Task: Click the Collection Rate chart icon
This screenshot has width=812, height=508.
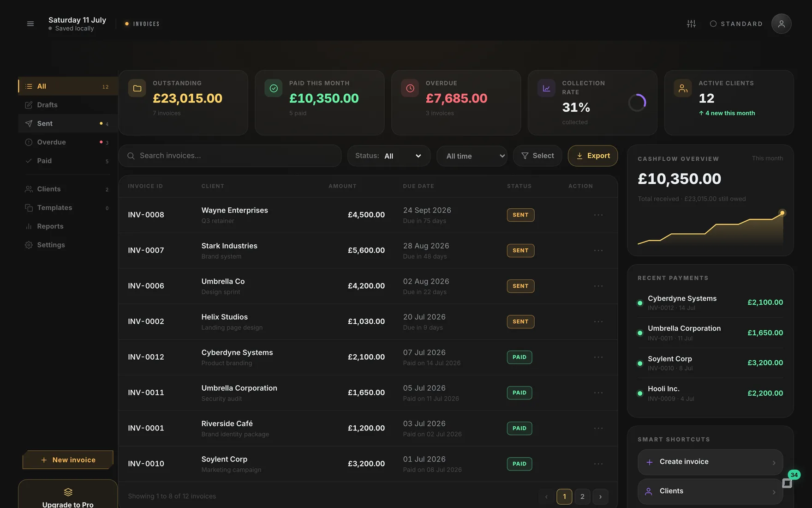Action: click(546, 88)
